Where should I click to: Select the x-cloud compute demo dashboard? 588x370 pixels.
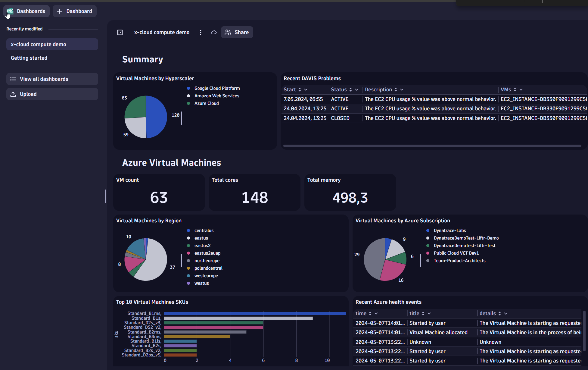tap(38, 44)
